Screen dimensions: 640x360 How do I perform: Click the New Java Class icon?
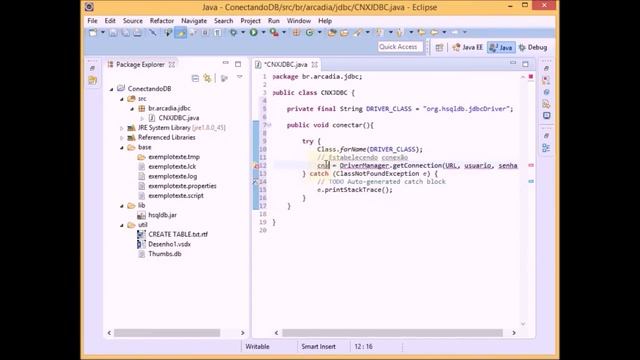coord(309,33)
